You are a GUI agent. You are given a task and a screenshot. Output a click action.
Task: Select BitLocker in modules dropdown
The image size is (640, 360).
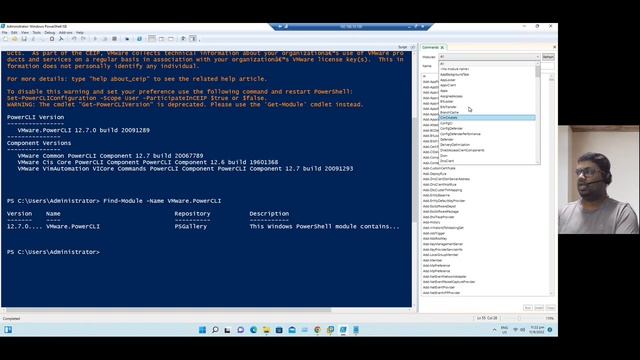[x=487, y=101]
